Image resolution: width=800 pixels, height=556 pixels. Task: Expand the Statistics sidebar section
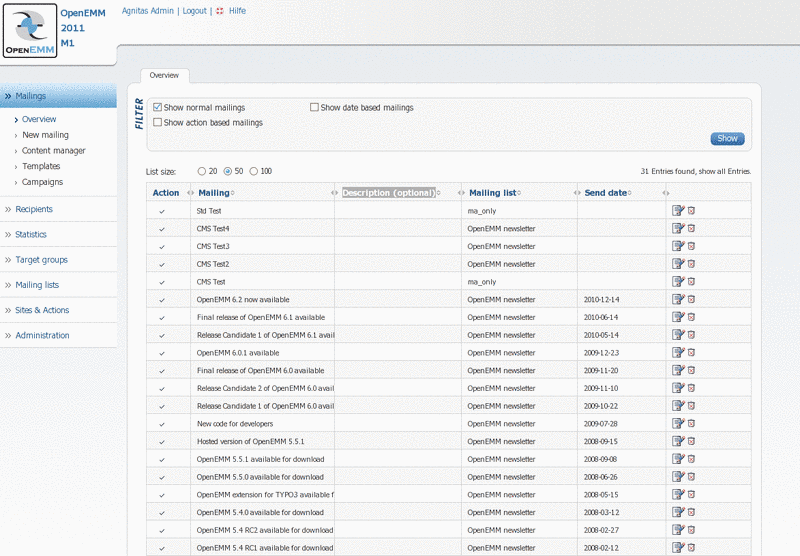click(31, 234)
